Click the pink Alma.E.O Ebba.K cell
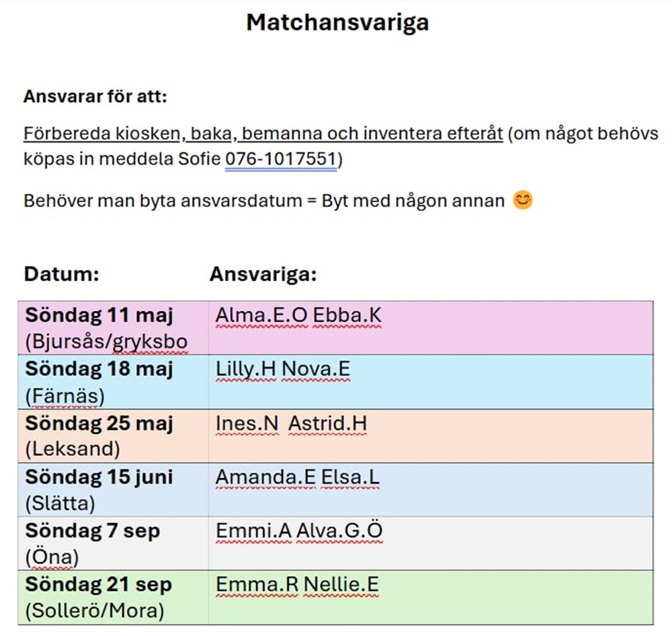 [x=431, y=328]
